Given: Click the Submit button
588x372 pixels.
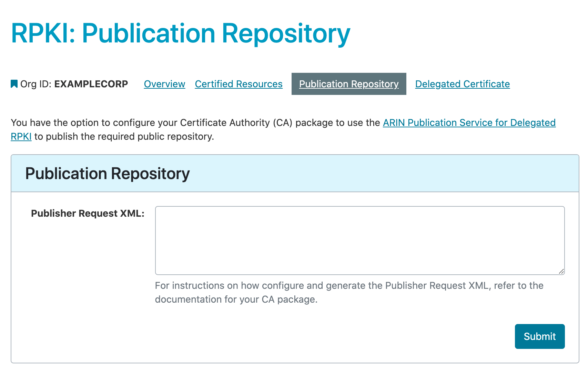Looking at the screenshot, I should click(540, 336).
